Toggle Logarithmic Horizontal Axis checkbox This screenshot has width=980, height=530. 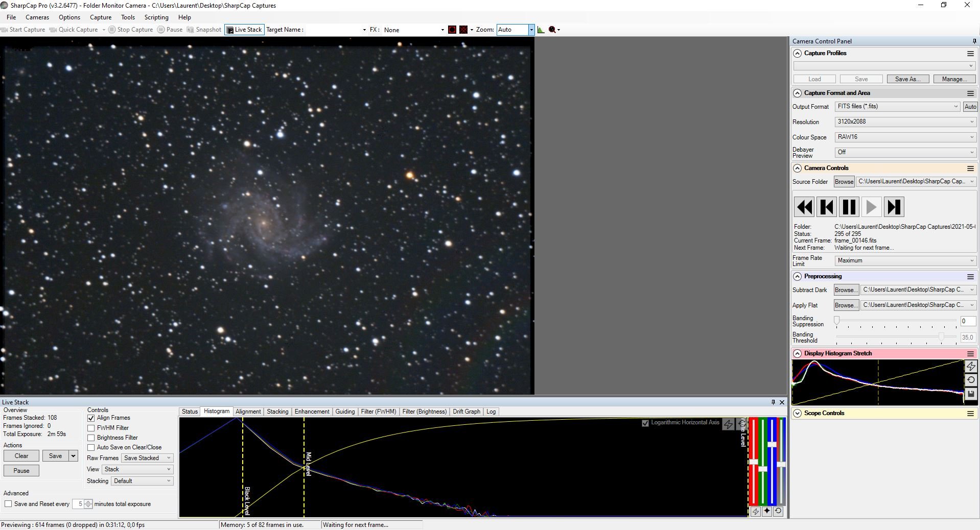645,423
